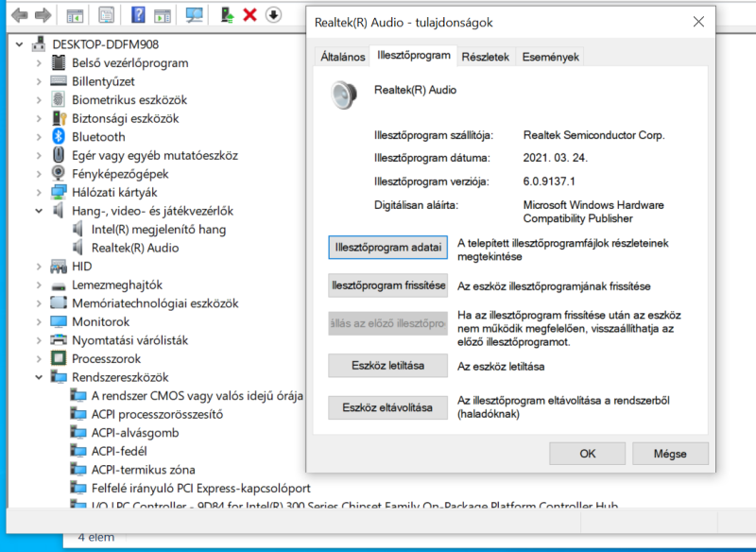
Task: Collapse the DESKTOP-DDFM908 root node
Action: tap(19, 44)
